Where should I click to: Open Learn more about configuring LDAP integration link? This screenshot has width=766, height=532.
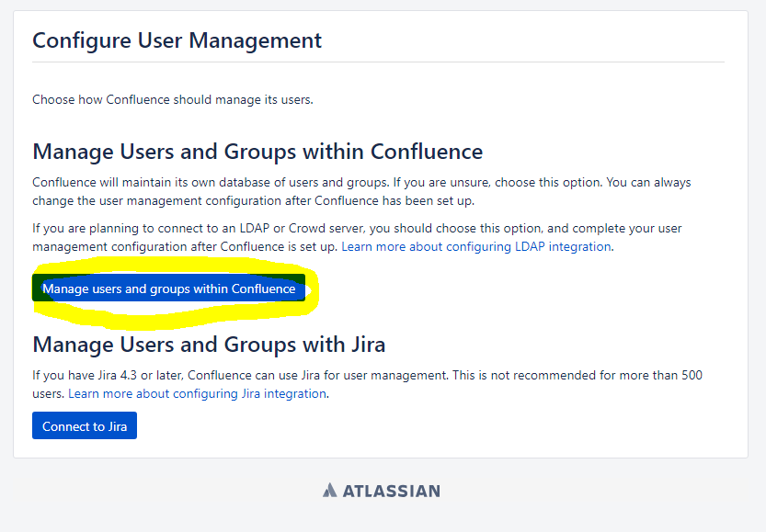[476, 247]
